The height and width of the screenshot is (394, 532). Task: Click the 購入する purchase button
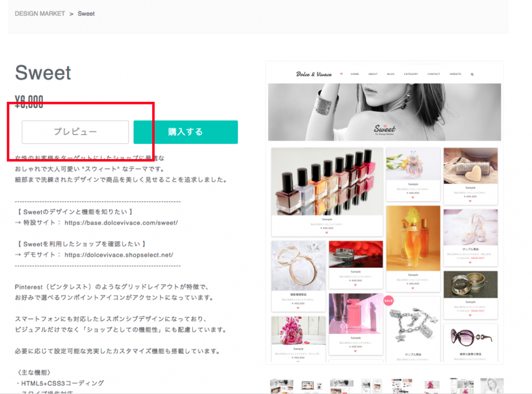pos(185,132)
